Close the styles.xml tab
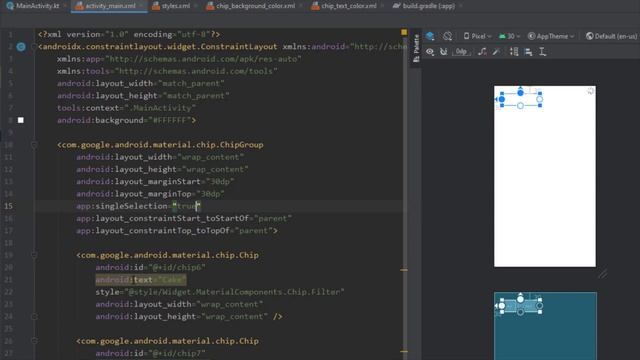The height and width of the screenshot is (360, 640). [x=196, y=6]
